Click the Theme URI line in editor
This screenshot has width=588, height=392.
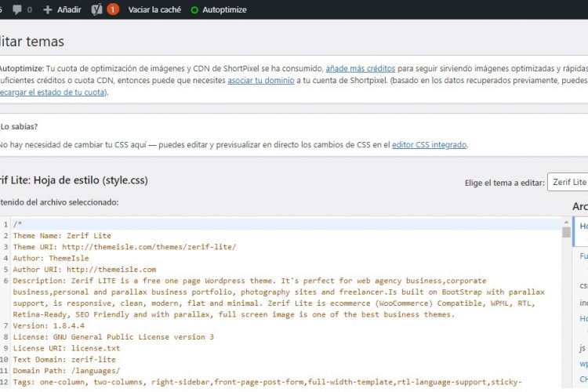coord(125,247)
